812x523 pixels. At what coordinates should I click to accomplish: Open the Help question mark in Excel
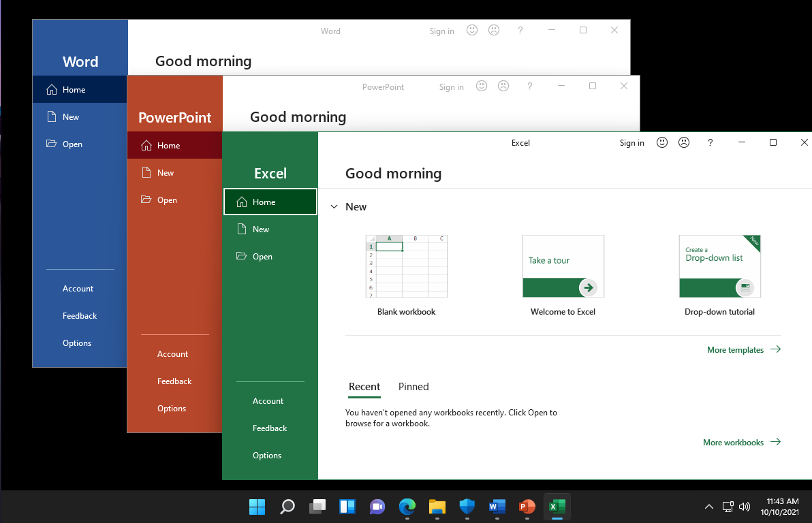[x=710, y=142]
